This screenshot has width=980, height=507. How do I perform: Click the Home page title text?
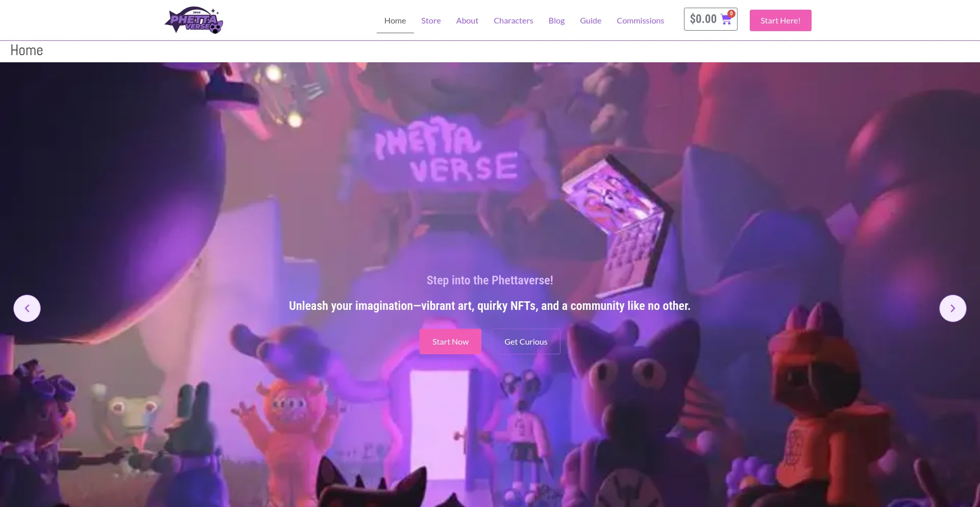coord(27,50)
